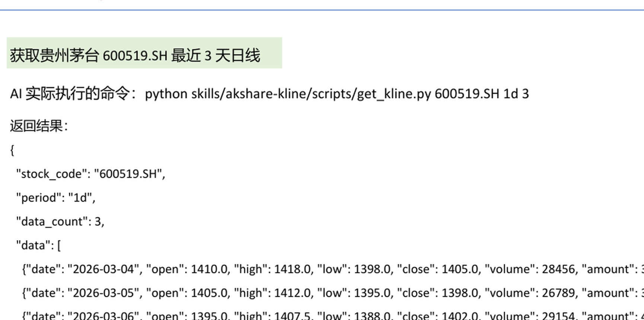Click the high value 1418.0 in the 2026-03-04 row
This screenshot has height=320, width=644.
pos(293,269)
